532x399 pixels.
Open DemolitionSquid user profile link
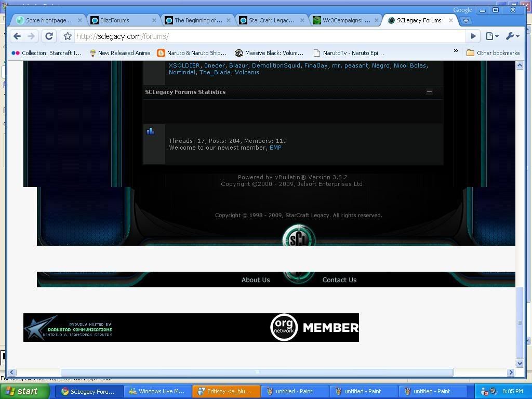click(276, 65)
